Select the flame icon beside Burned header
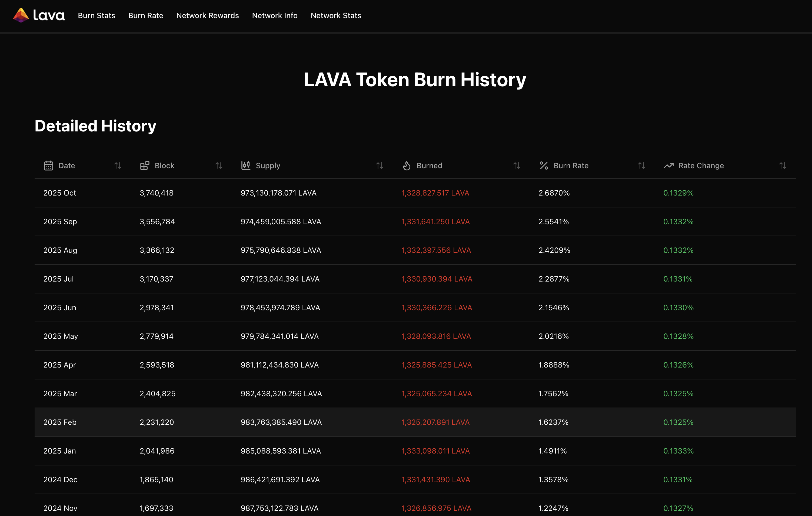This screenshot has width=812, height=516. (x=407, y=165)
